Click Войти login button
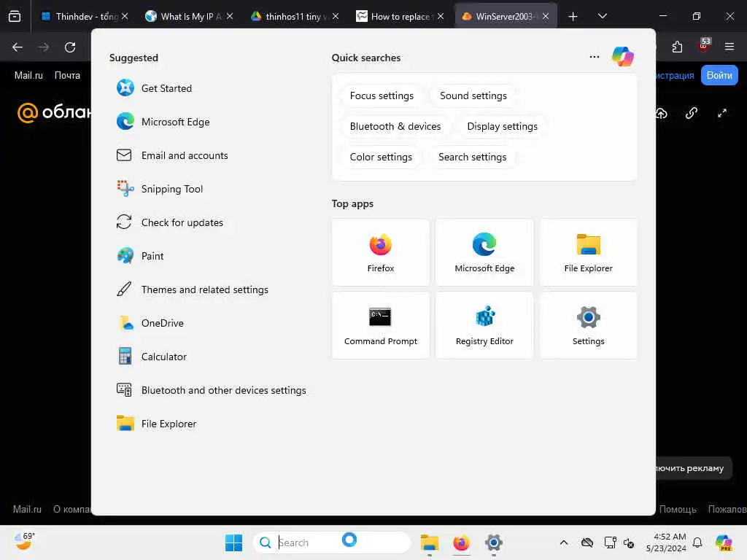This screenshot has height=560, width=747. (x=719, y=75)
